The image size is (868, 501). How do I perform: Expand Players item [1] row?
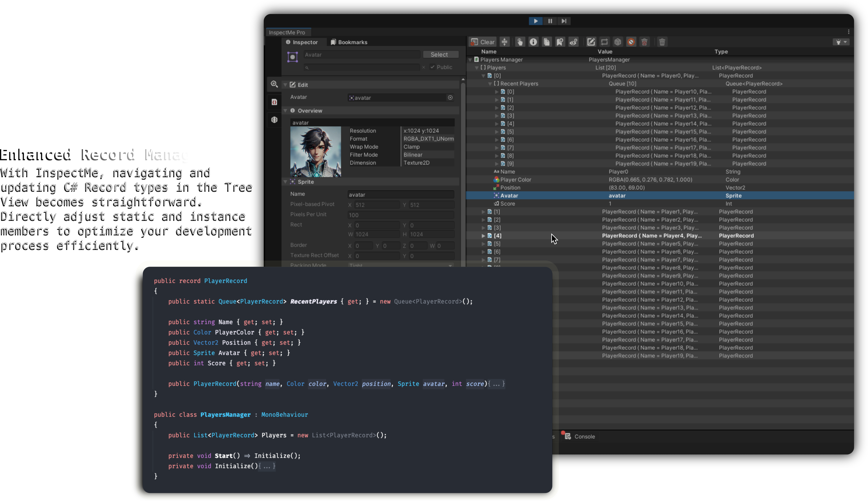483,212
